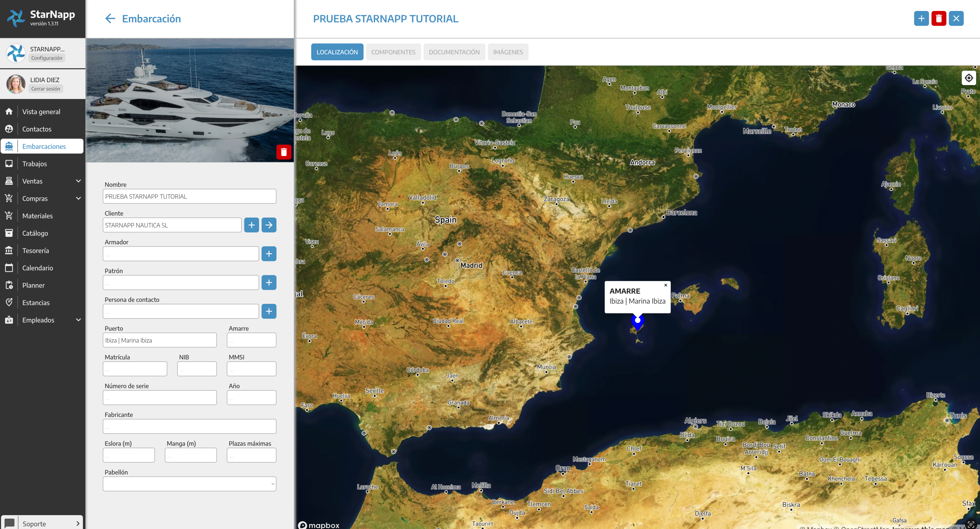Add a new Patrón with plus button
The height and width of the screenshot is (529, 980).
coord(269,283)
